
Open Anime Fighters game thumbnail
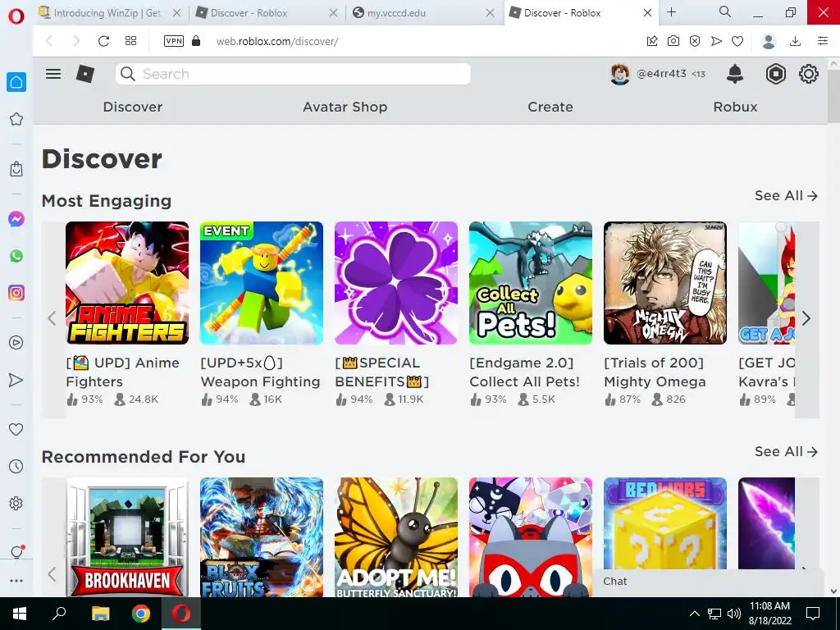click(x=127, y=283)
